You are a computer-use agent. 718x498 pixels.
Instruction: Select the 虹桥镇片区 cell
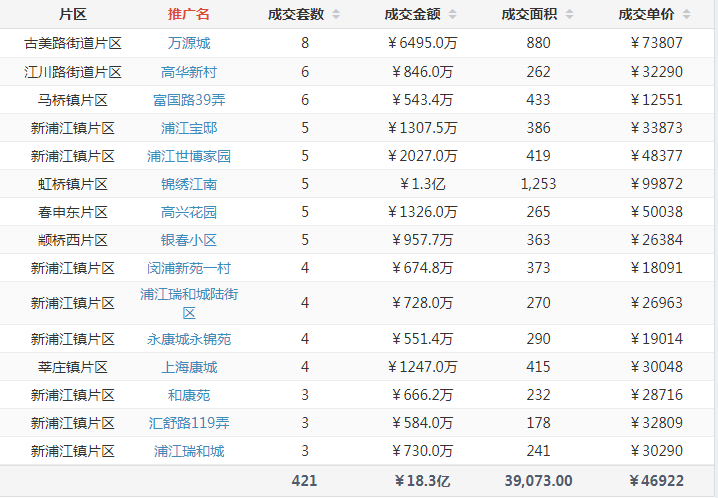point(72,184)
